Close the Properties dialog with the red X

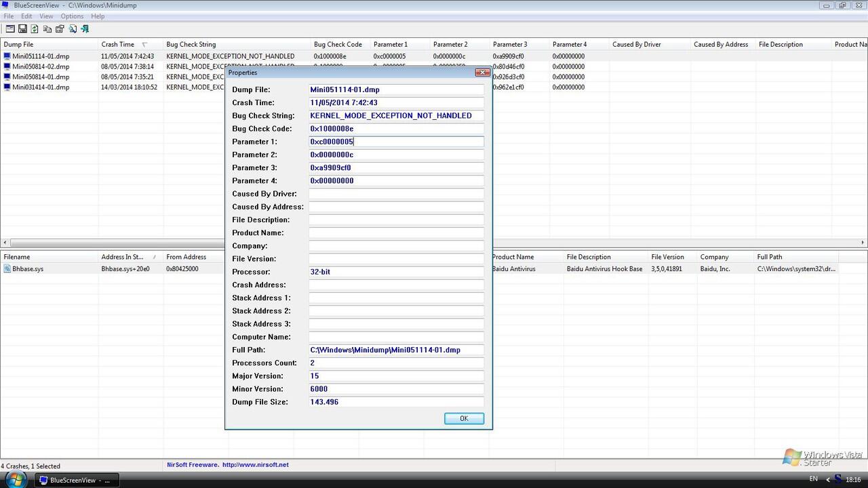point(482,73)
